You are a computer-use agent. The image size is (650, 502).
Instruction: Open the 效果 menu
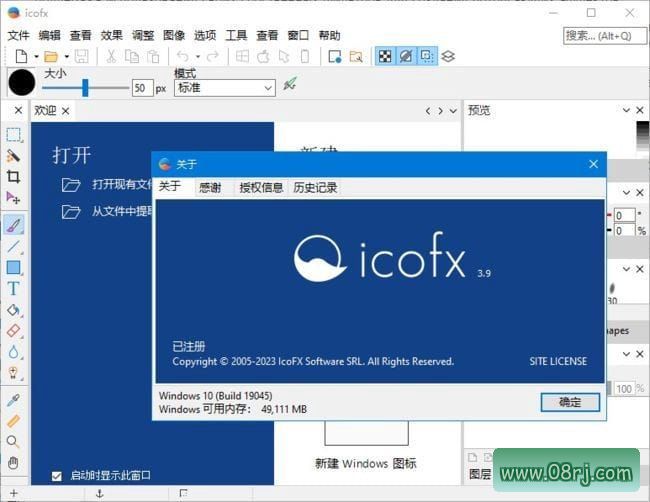click(x=112, y=36)
